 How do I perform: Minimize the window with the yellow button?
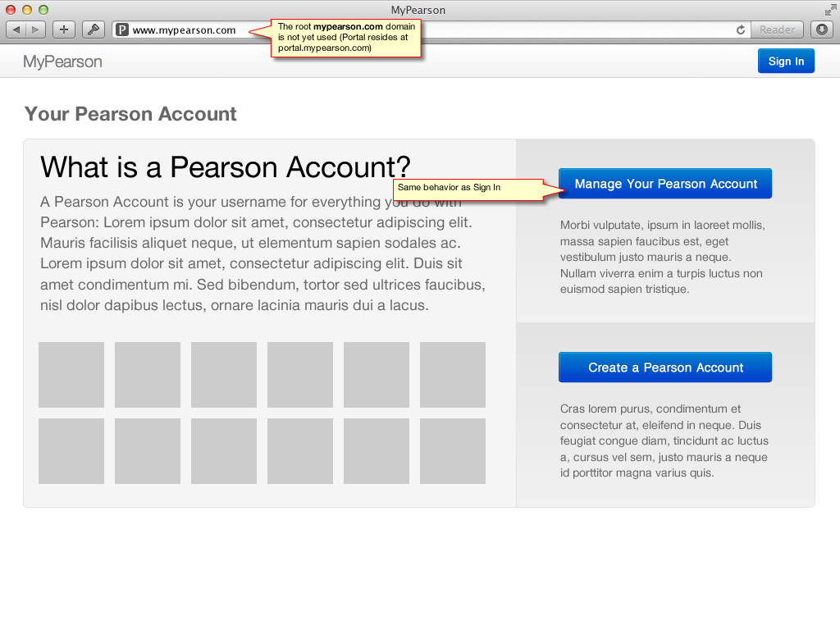(27, 10)
